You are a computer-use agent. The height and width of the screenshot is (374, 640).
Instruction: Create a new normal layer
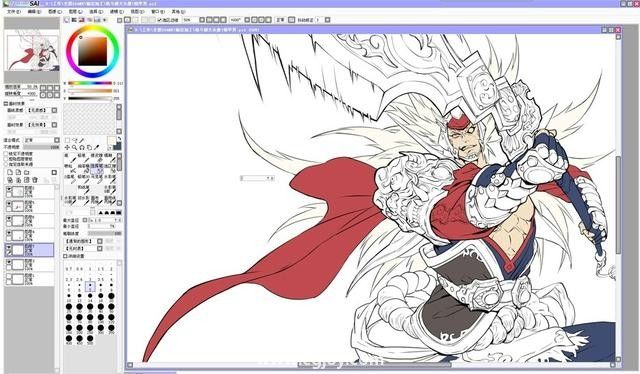coord(10,172)
